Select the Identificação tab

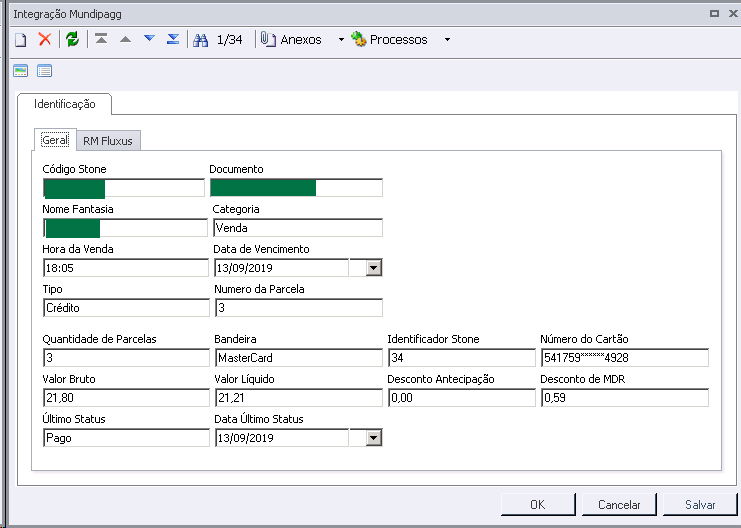click(65, 104)
